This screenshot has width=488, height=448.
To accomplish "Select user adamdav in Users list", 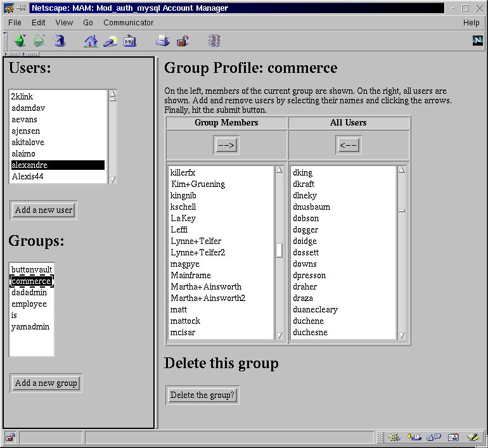I will [58, 108].
